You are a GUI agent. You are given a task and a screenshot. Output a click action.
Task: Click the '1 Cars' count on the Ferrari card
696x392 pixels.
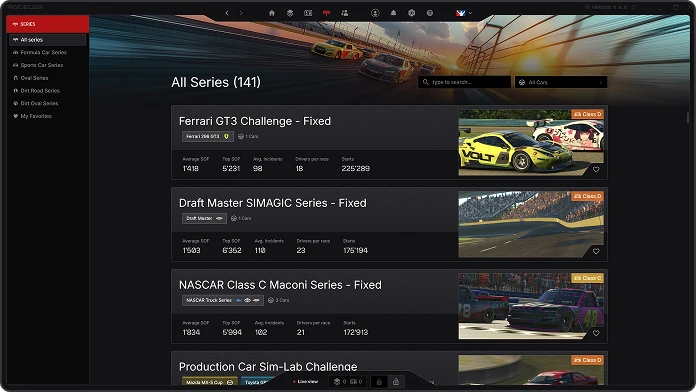(248, 136)
